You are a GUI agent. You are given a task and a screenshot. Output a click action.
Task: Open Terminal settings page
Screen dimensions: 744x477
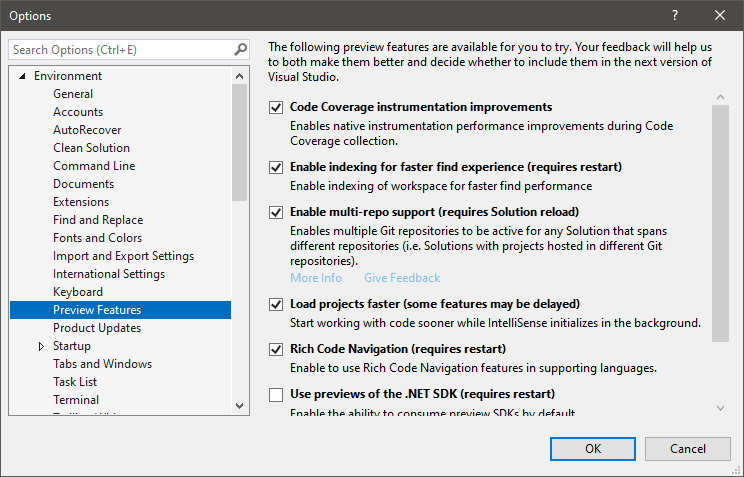(76, 401)
